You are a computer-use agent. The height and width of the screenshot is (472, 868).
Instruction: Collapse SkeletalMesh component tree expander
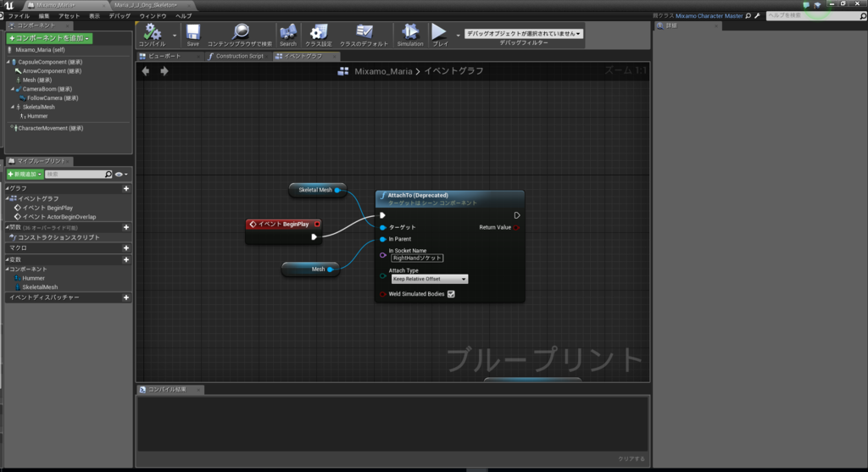tap(13, 108)
